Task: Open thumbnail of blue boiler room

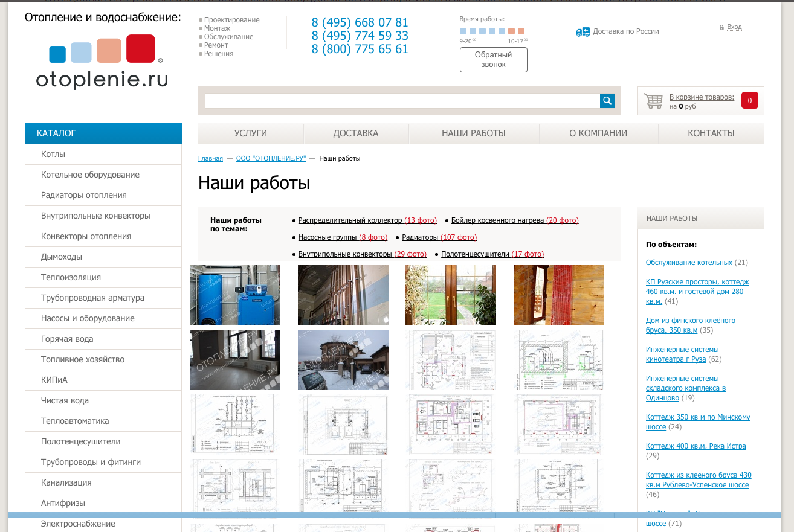Action: pos(235,295)
